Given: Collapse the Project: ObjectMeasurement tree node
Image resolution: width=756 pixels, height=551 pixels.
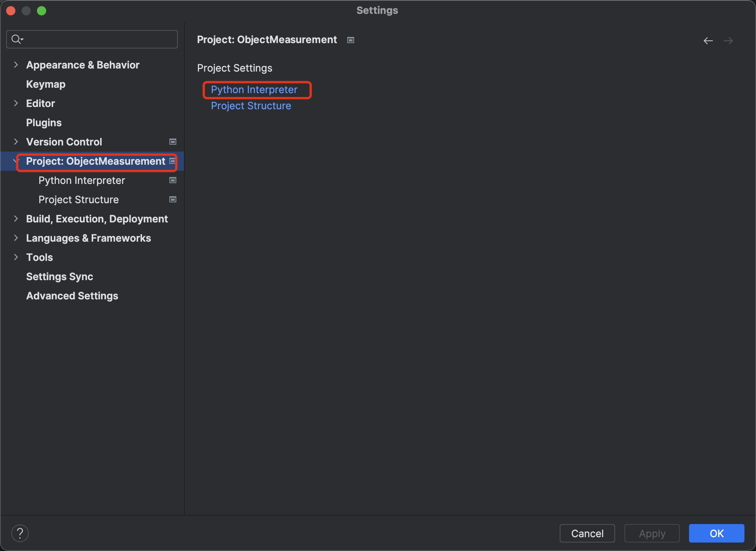Looking at the screenshot, I should tap(16, 161).
